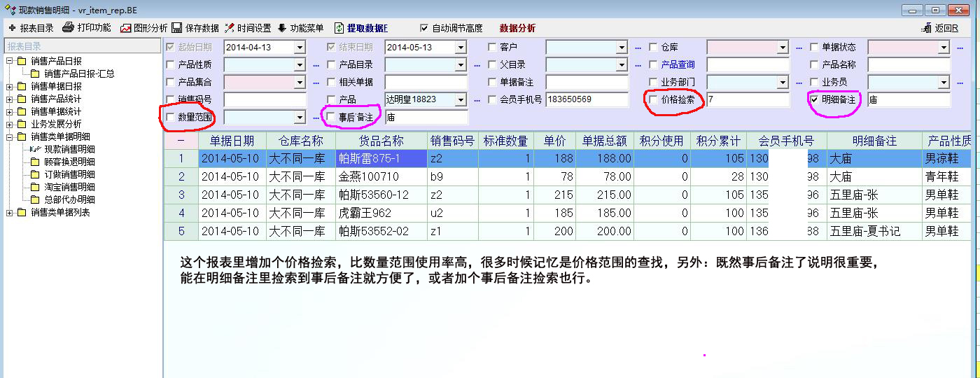The height and width of the screenshot is (378, 980).
Task: Open 打印功能 via the printer icon
Action: (68, 28)
